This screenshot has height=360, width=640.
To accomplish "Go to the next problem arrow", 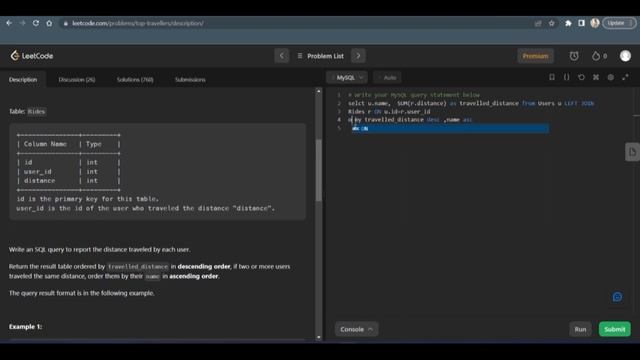I will point(358,56).
